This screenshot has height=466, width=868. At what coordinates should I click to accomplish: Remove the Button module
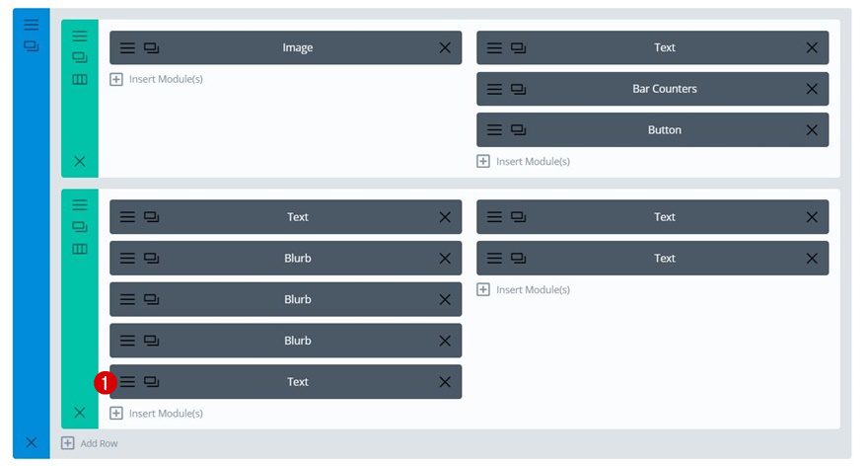(x=812, y=130)
